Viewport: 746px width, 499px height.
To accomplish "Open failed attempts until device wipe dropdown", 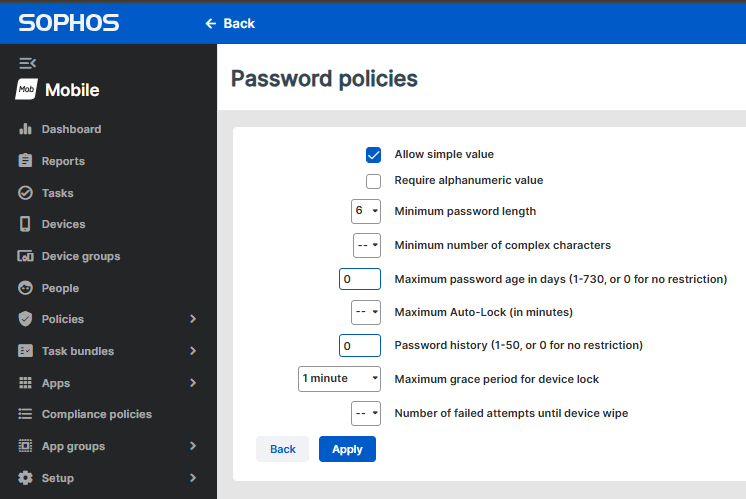I will click(366, 413).
